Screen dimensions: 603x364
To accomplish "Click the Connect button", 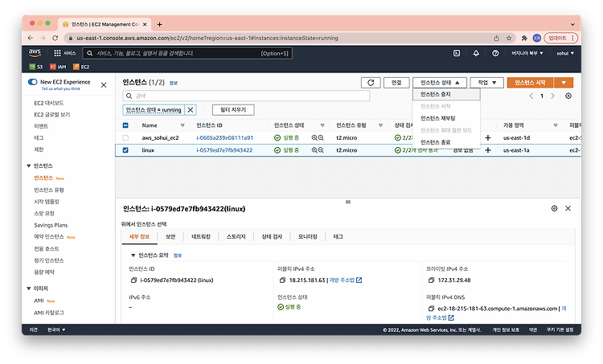I will pyautogui.click(x=396, y=83).
